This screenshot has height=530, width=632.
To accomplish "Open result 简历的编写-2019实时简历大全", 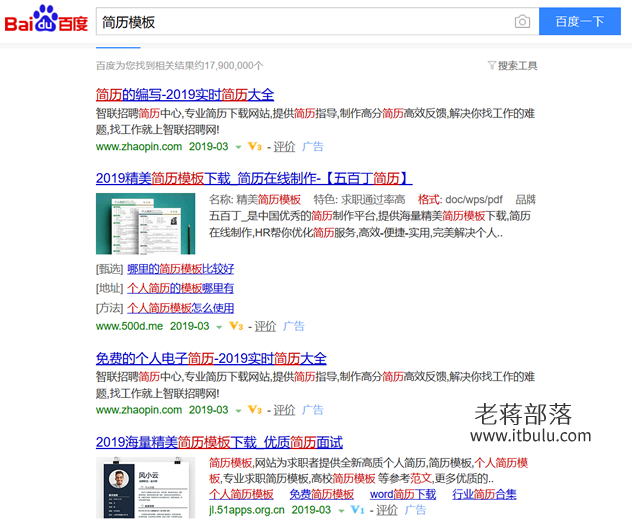I will coord(185,95).
